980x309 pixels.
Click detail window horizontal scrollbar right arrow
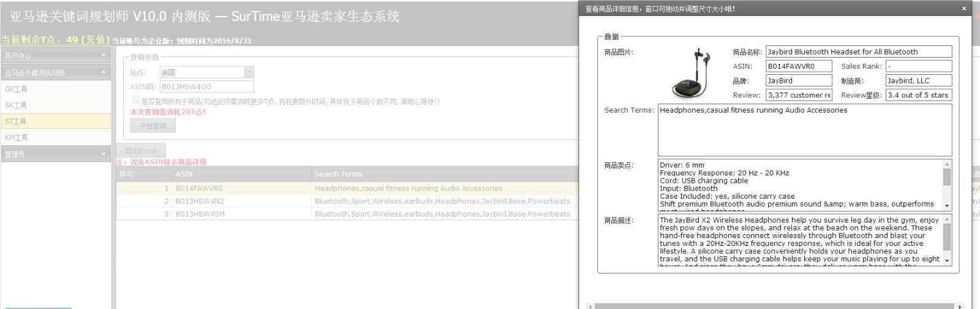[960, 306]
